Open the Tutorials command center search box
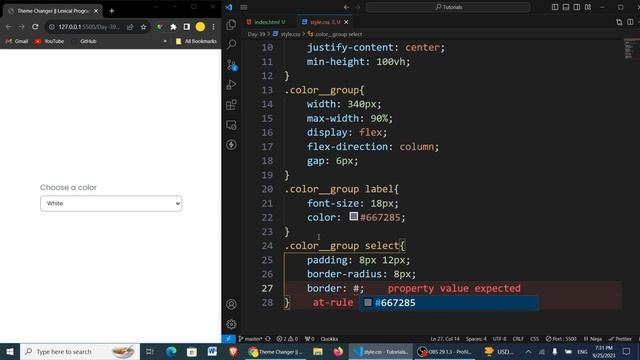 click(x=448, y=7)
